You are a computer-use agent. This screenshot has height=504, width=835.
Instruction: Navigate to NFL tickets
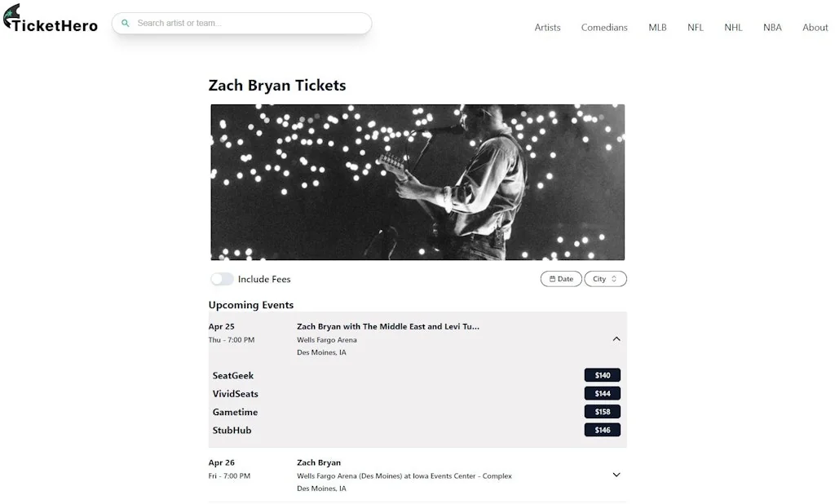point(695,27)
